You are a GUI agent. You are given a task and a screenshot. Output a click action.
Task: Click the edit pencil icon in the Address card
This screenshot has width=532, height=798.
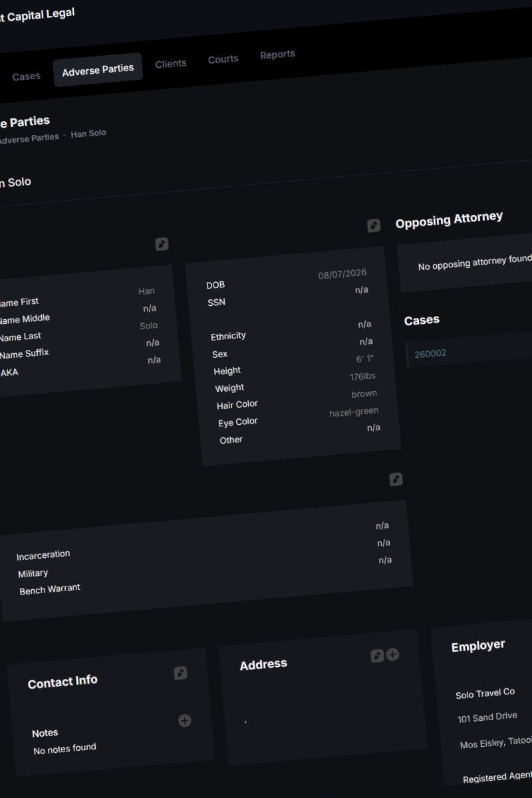tap(377, 656)
